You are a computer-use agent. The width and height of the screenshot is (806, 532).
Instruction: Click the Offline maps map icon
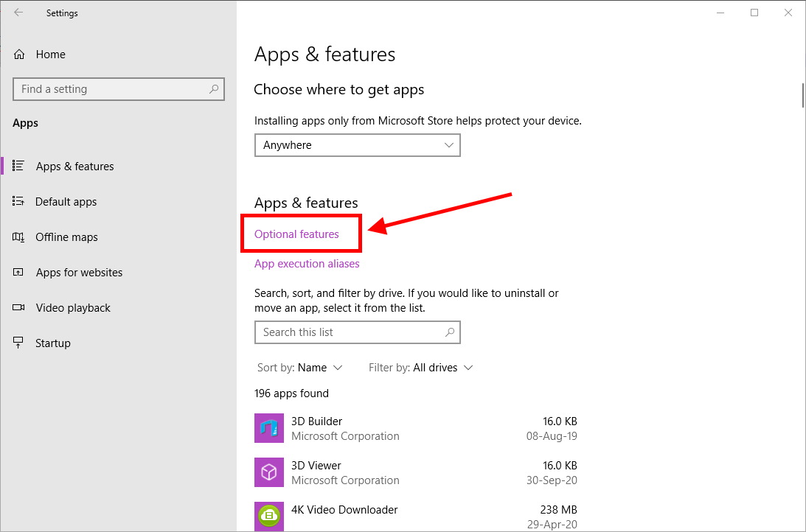pos(18,237)
